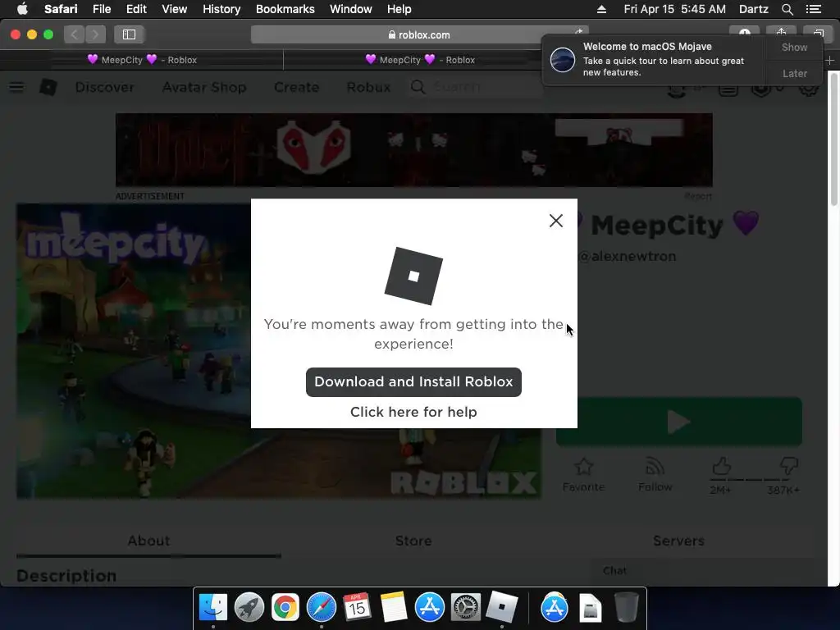Viewport: 840px width, 630px height.
Task: Close the Roblox download dialog
Action: tap(555, 221)
